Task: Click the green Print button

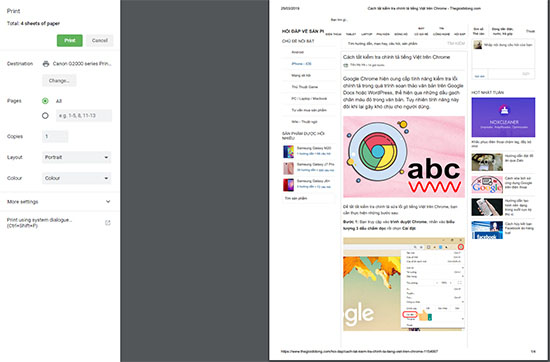Action: tap(70, 41)
